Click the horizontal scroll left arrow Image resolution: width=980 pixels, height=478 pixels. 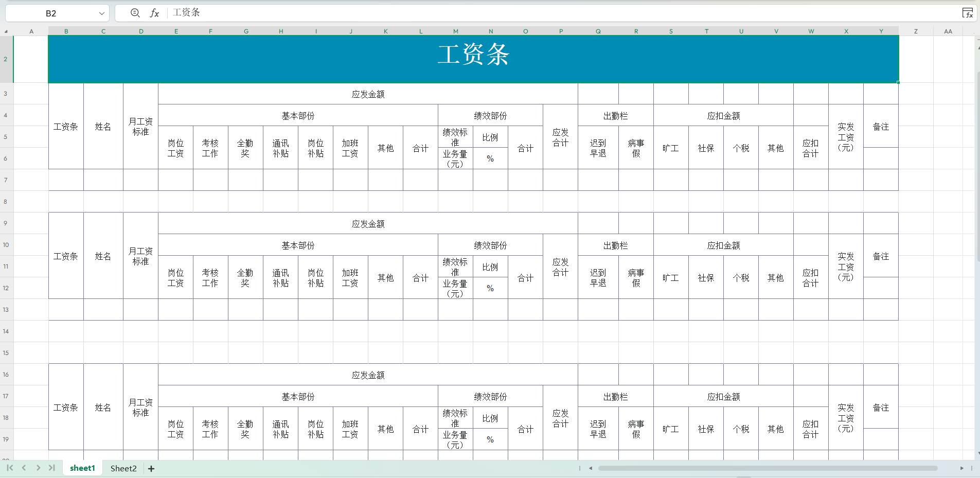(591, 468)
